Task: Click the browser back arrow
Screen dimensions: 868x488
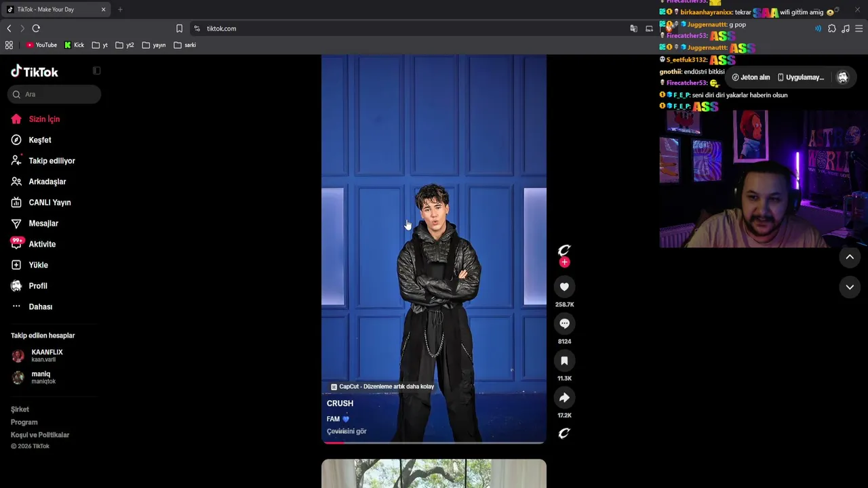Action: (9, 28)
